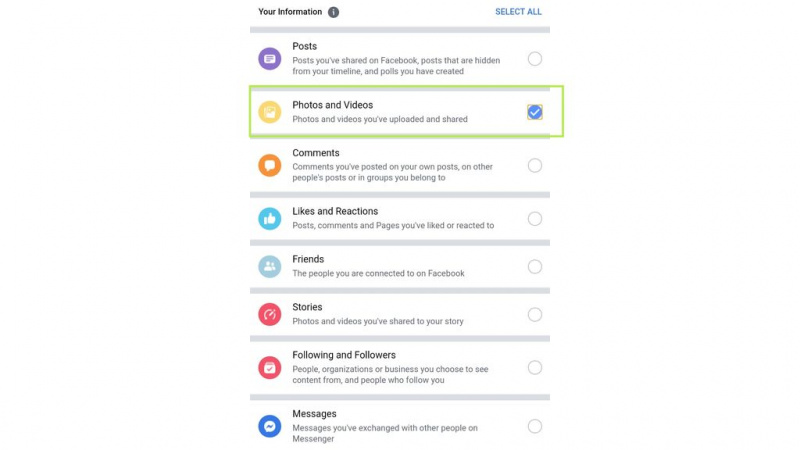Click the Photos and Videos title text

point(333,105)
